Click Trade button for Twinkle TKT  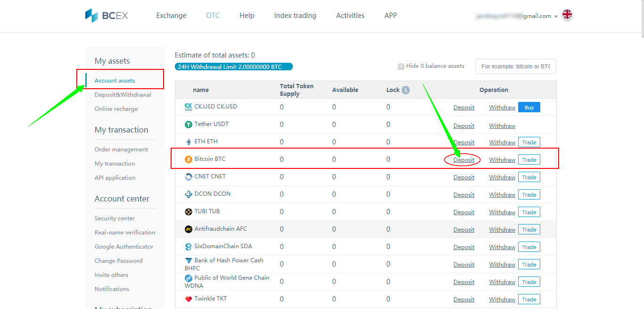tap(529, 299)
